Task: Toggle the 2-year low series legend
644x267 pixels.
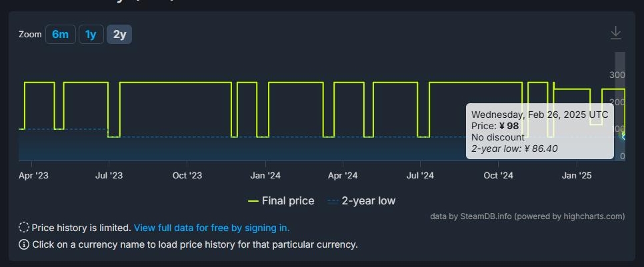Action: click(x=361, y=201)
